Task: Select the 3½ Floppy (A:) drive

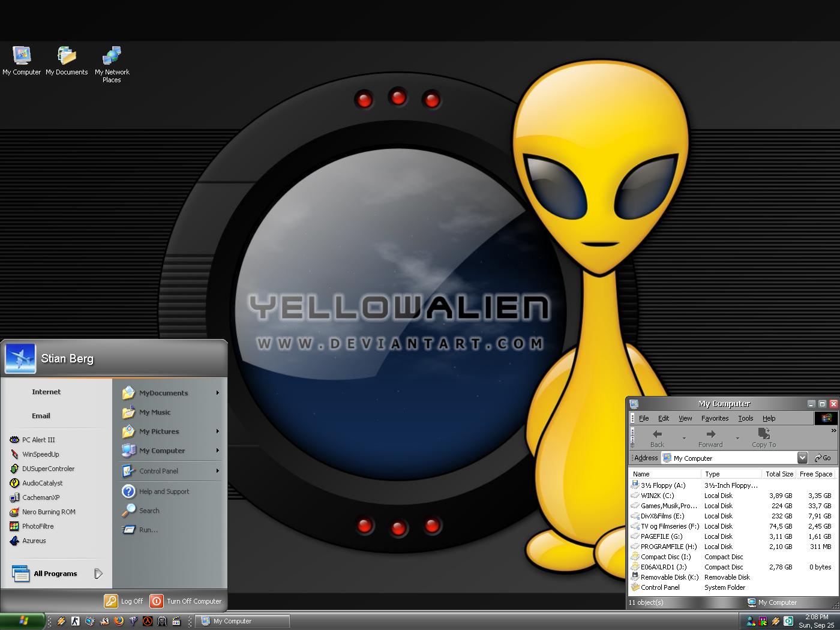Action: coord(658,485)
